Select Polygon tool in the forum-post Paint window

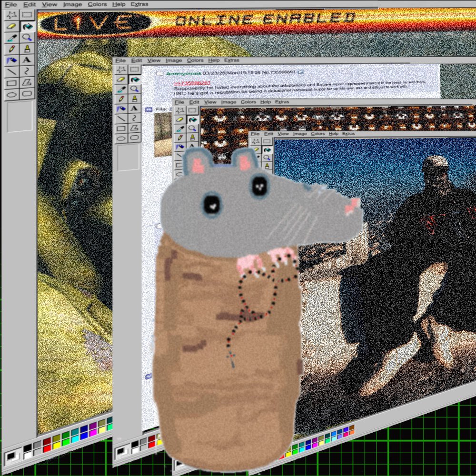click(x=134, y=128)
